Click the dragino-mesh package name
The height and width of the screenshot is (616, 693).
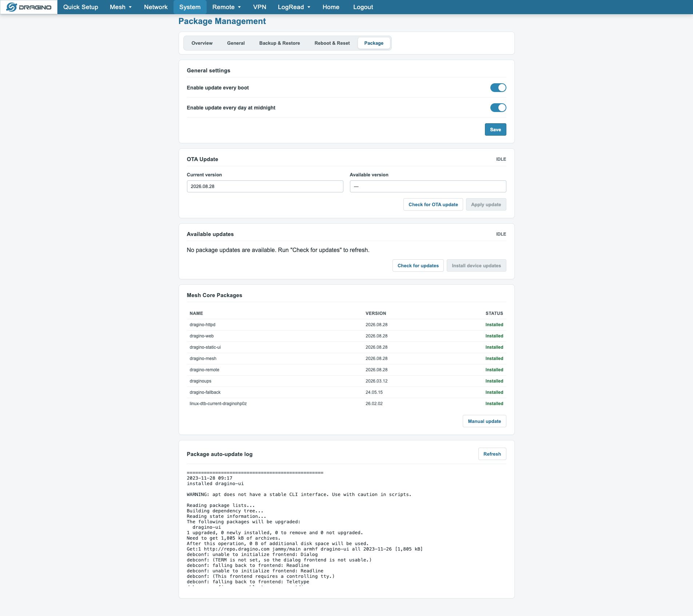tap(203, 359)
